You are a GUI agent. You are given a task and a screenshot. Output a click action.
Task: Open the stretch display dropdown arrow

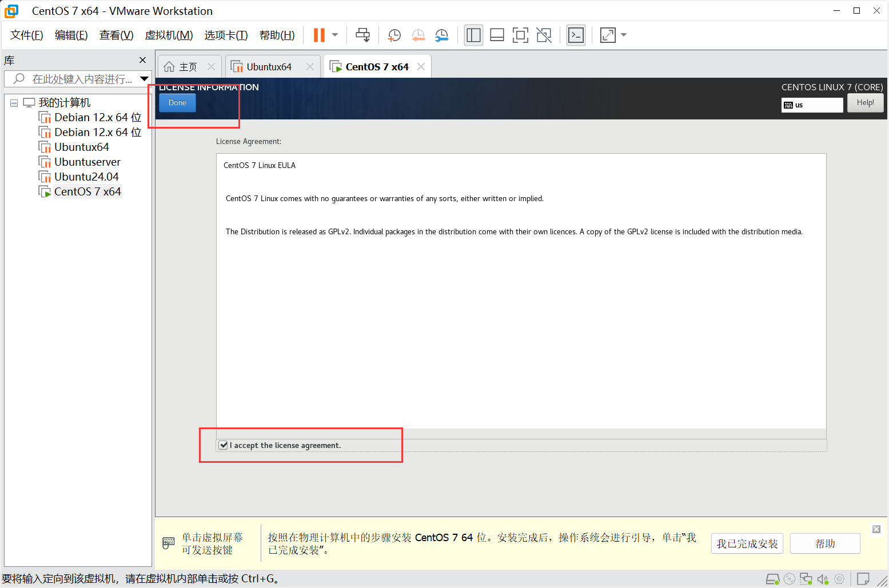point(624,35)
